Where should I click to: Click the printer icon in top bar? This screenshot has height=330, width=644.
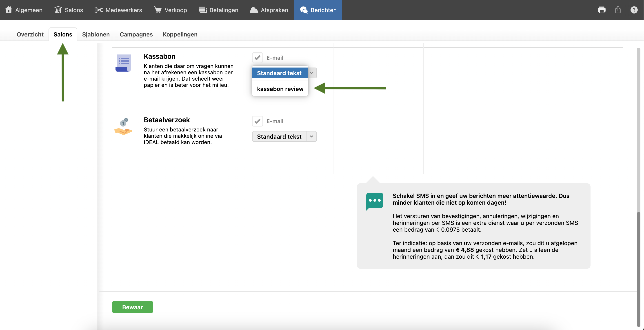(x=601, y=10)
